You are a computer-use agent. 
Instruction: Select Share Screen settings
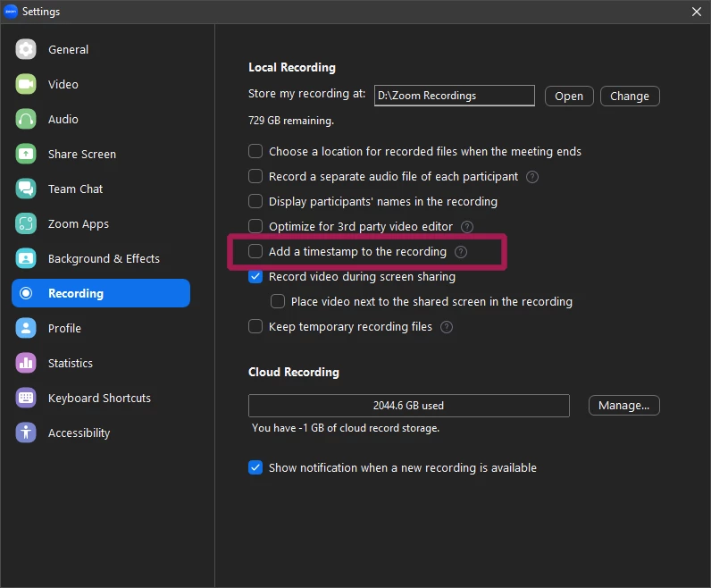(x=101, y=154)
